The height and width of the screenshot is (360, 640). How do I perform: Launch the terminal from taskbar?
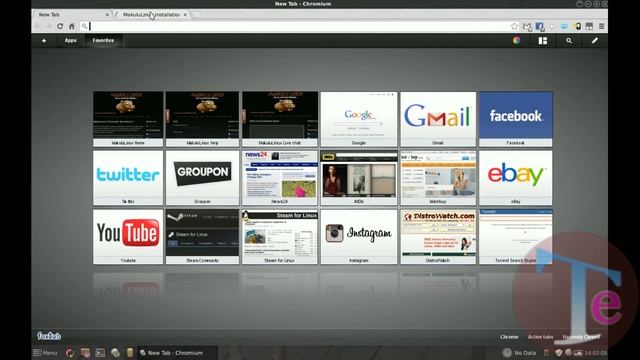point(100,353)
